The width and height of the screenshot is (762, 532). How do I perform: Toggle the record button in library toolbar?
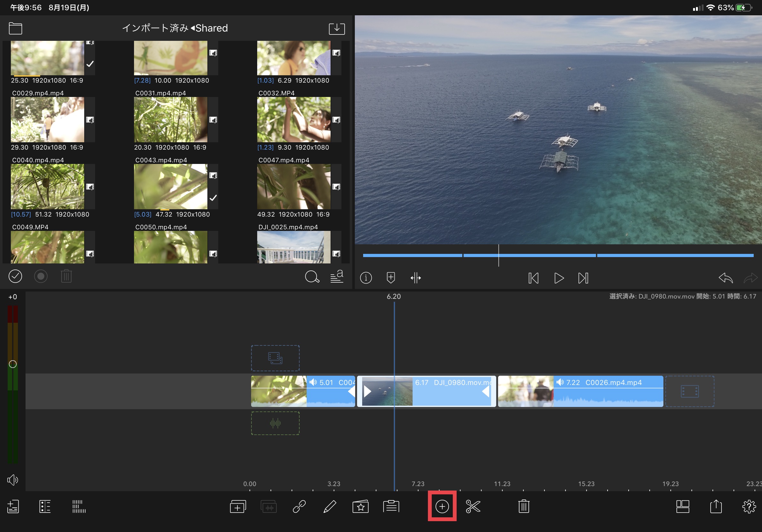click(x=41, y=276)
